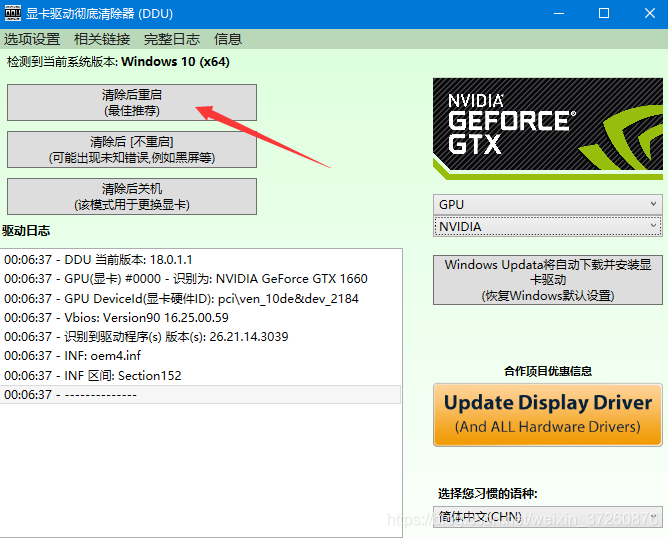Open the 简体中文(CHN) language dropdown

(x=547, y=517)
